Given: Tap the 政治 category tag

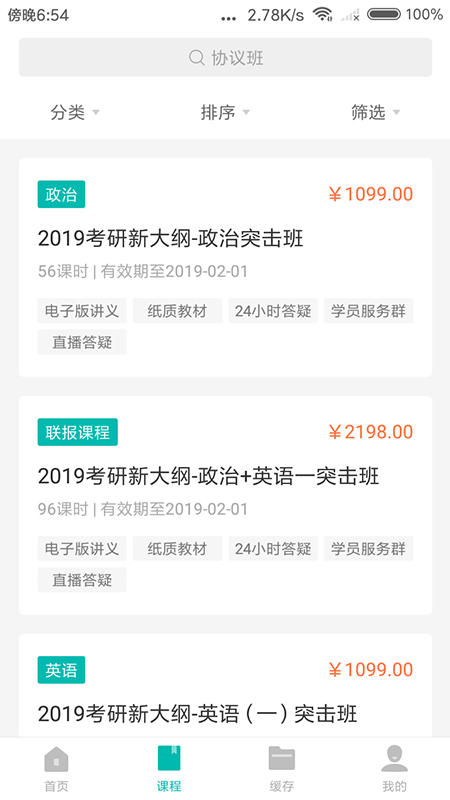Looking at the screenshot, I should click(61, 194).
